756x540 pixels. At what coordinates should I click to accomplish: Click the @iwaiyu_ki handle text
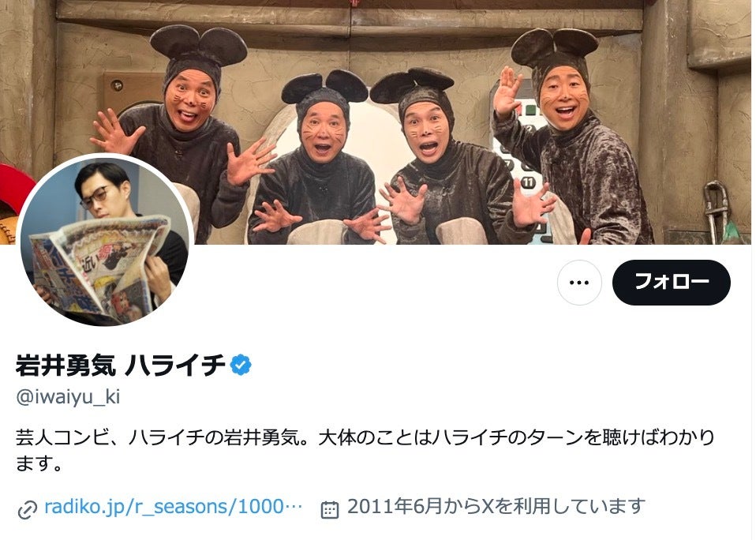(68, 397)
